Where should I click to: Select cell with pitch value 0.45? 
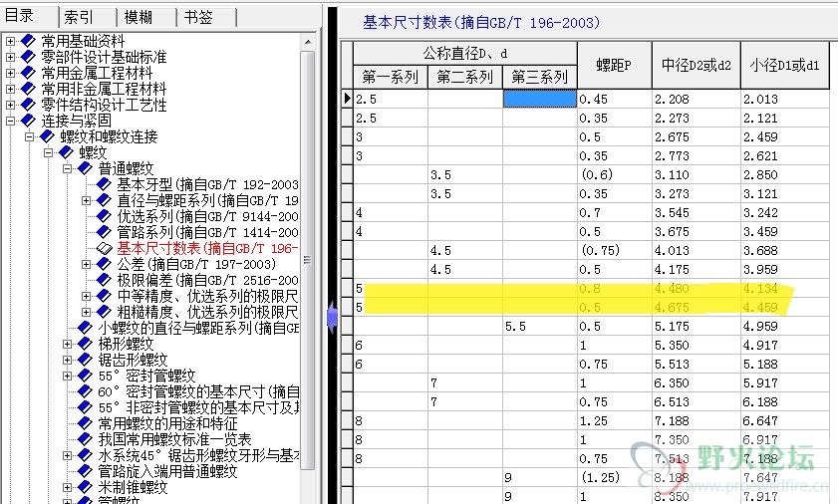(x=615, y=99)
